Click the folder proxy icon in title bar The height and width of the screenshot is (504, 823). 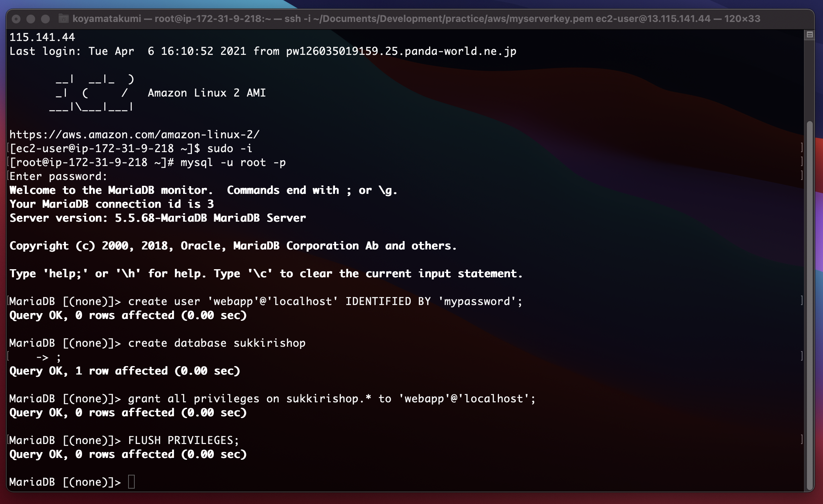pos(64,19)
